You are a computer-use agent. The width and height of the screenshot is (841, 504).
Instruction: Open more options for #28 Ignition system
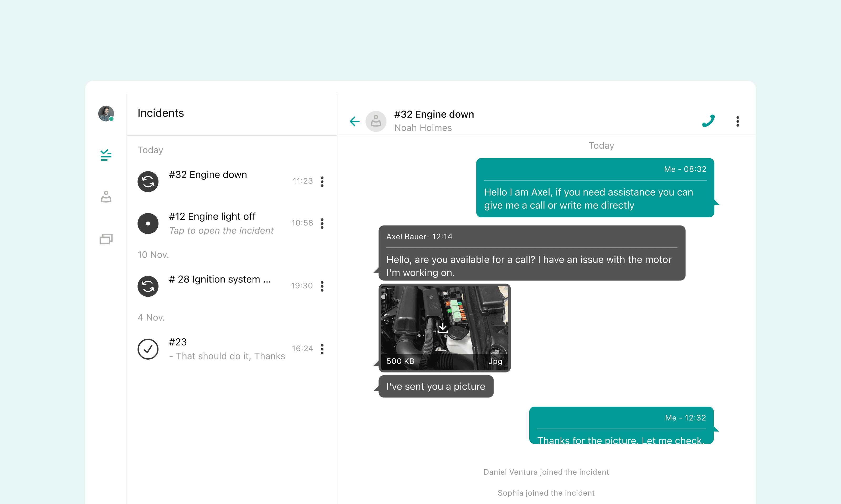click(x=322, y=286)
